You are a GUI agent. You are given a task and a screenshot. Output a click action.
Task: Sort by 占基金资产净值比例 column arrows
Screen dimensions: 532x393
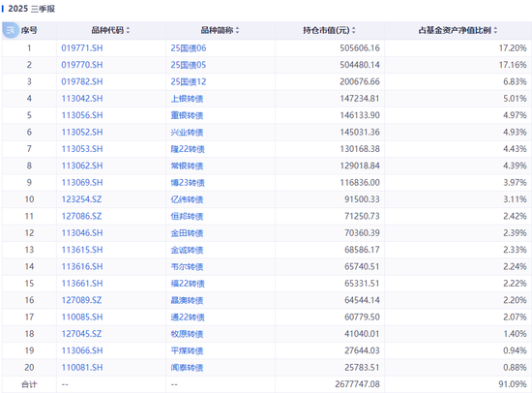(x=495, y=30)
